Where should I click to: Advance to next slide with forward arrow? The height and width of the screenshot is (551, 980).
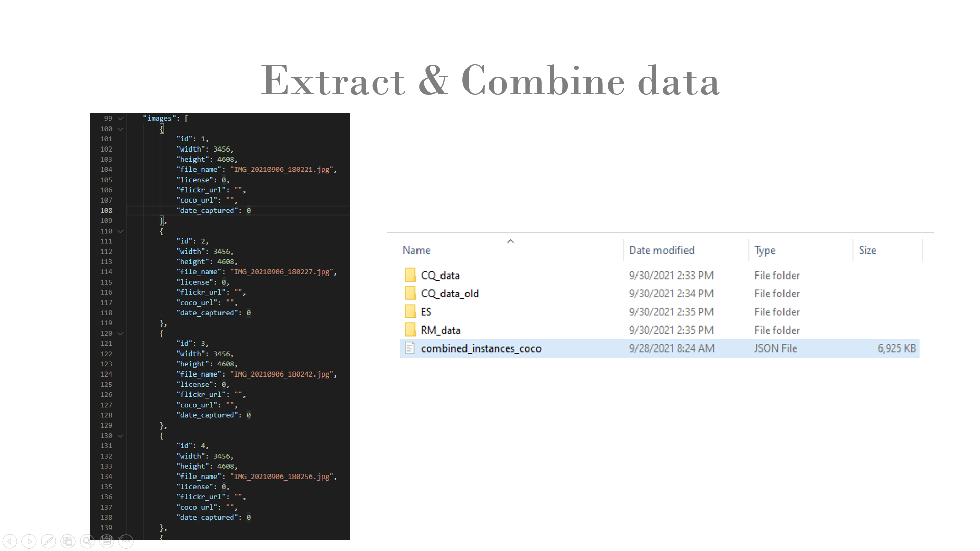point(29,541)
